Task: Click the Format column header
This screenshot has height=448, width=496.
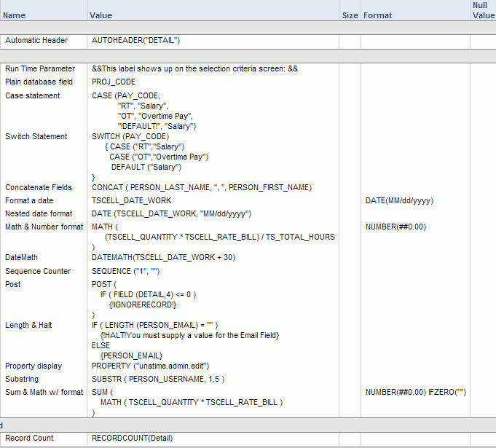Action: 377,15
